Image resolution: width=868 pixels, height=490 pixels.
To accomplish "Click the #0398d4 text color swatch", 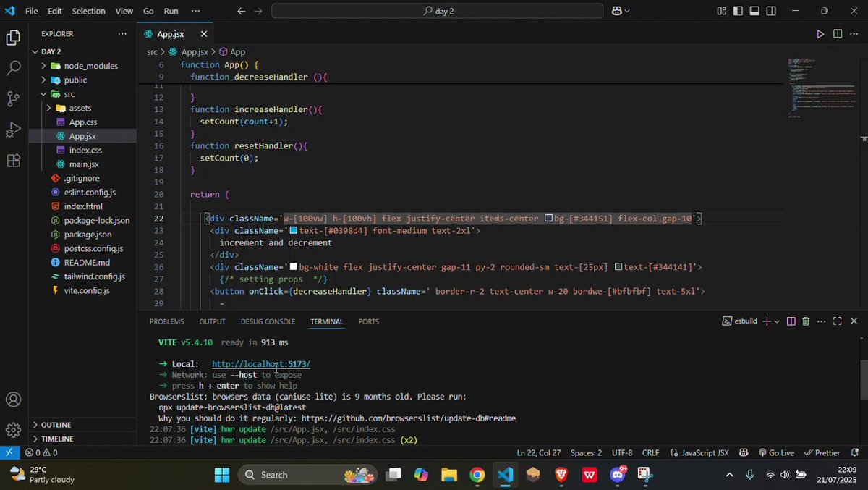I will point(294,231).
